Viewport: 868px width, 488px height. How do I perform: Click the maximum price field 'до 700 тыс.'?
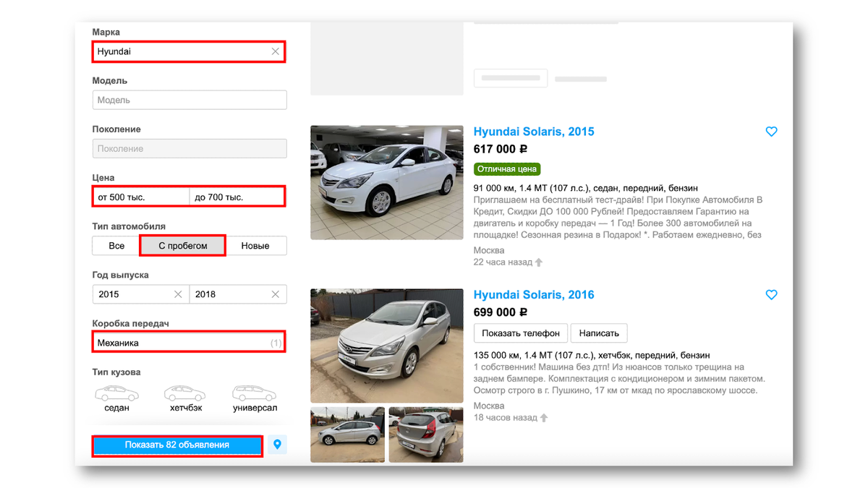point(237,197)
